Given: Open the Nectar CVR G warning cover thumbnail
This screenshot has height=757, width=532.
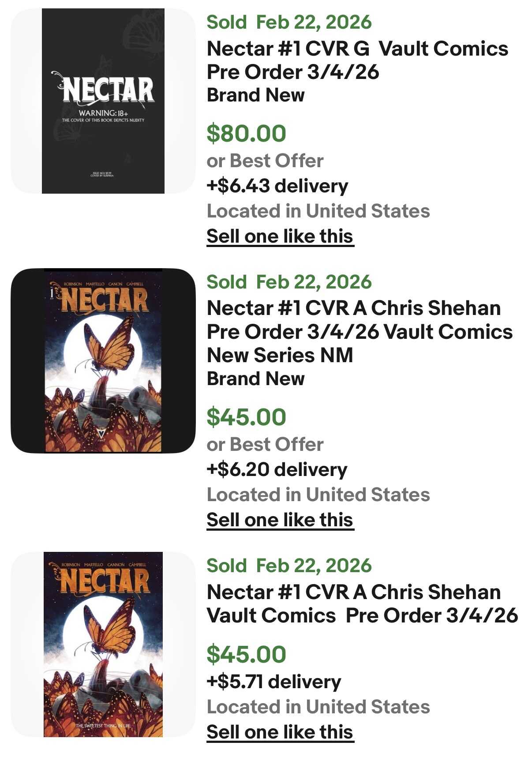Looking at the screenshot, I should pos(103,101).
